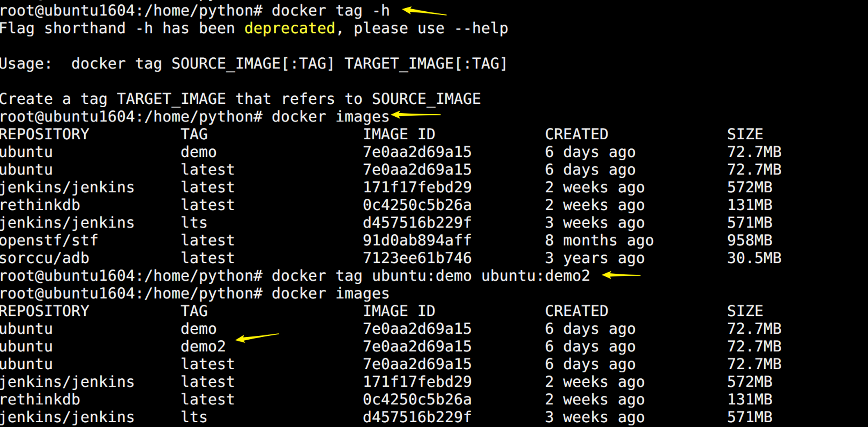Click "131MB" in listing containing sorccu/adb
Viewport: 868px width, 427px height.
pyautogui.click(x=750, y=205)
